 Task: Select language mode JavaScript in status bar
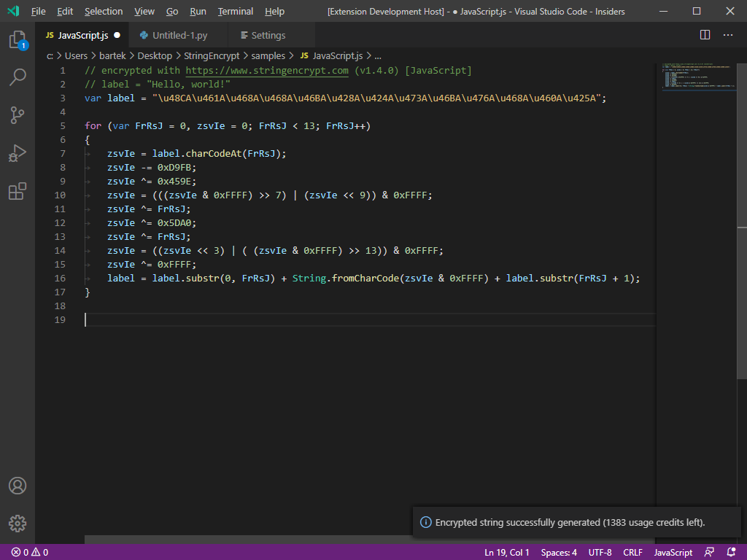pos(673,553)
